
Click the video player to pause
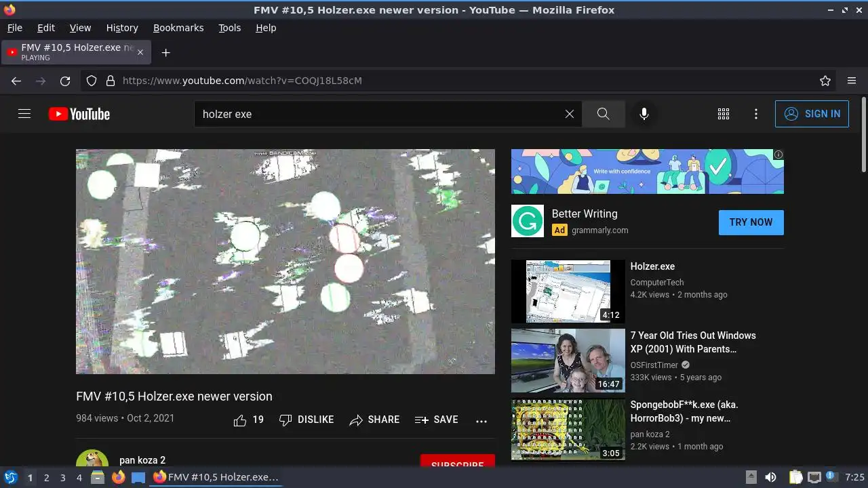tap(285, 261)
